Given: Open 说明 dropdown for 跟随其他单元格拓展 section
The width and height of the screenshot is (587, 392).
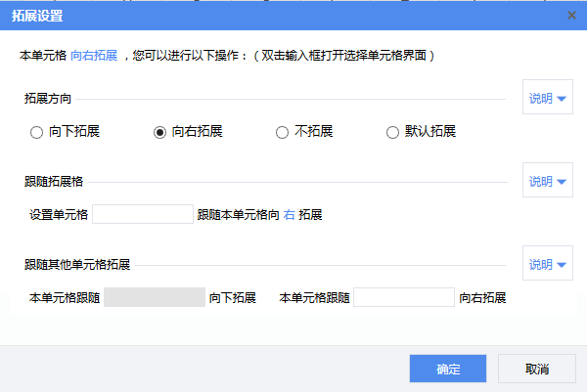Looking at the screenshot, I should coord(548,265).
